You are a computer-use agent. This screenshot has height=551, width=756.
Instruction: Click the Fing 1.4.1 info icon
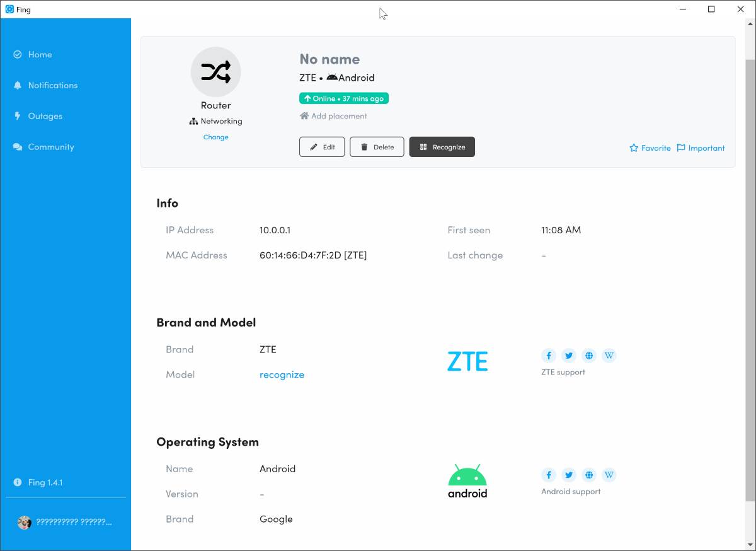coord(18,482)
